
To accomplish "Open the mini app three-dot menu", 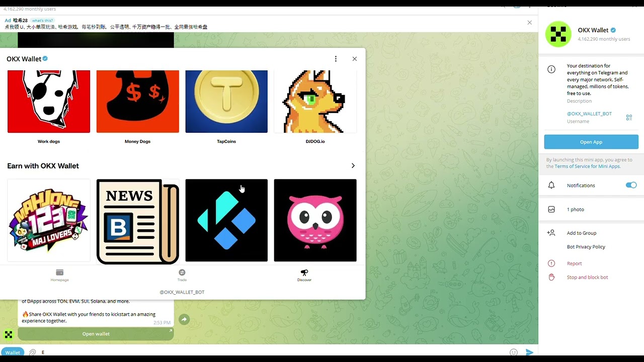I will [x=336, y=59].
